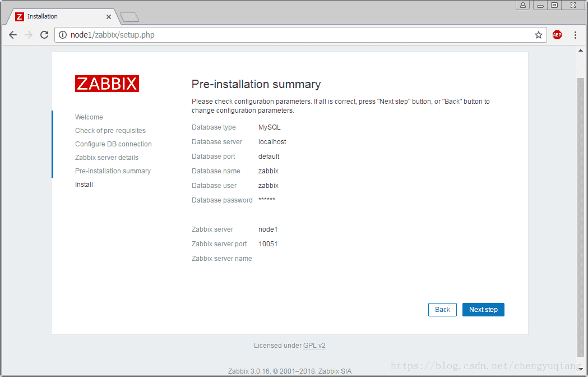Select the Welcome step in sidebar

pyautogui.click(x=89, y=117)
